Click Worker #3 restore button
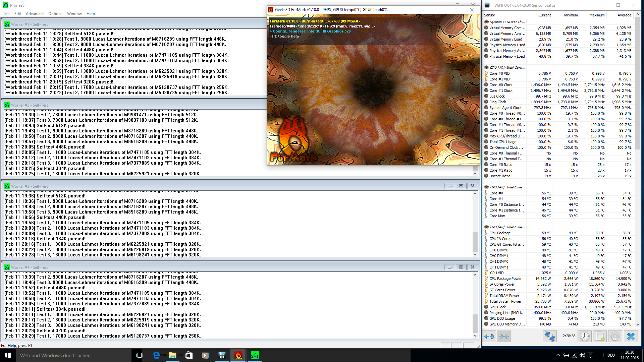 click(x=461, y=186)
